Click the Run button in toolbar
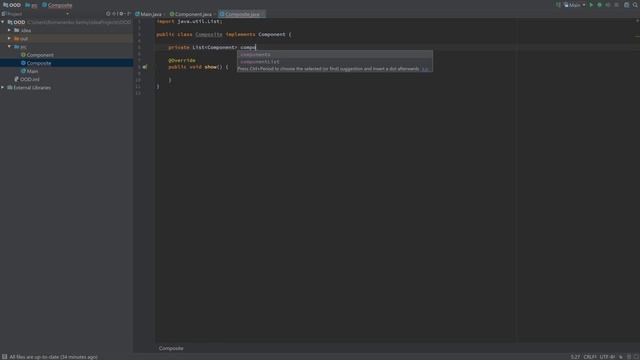This screenshot has height=360, width=640. [x=591, y=5]
